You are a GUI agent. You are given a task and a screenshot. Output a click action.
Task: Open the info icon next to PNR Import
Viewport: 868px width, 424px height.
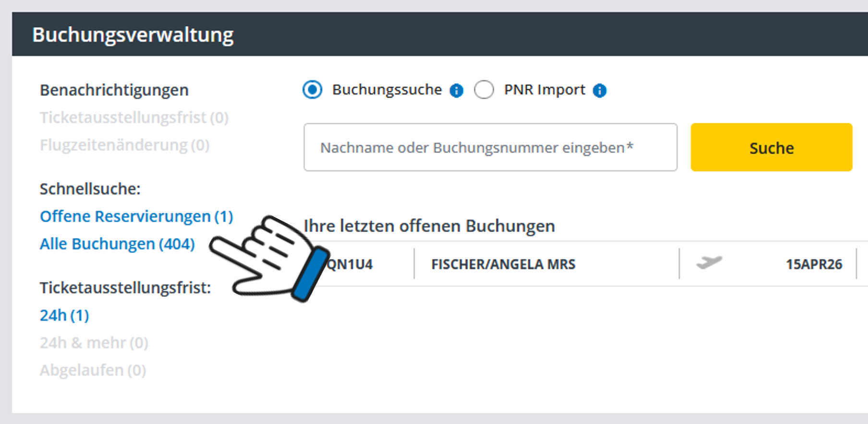coord(600,90)
